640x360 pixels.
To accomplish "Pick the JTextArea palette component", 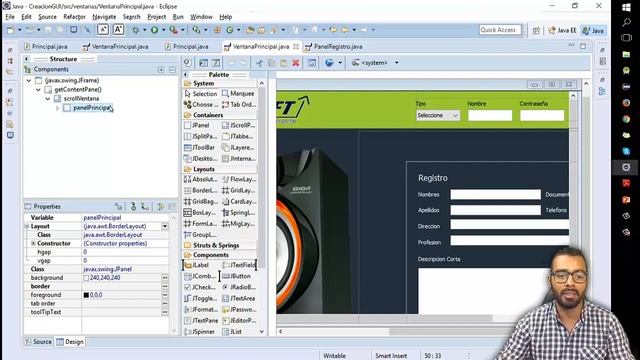I will [x=239, y=298].
